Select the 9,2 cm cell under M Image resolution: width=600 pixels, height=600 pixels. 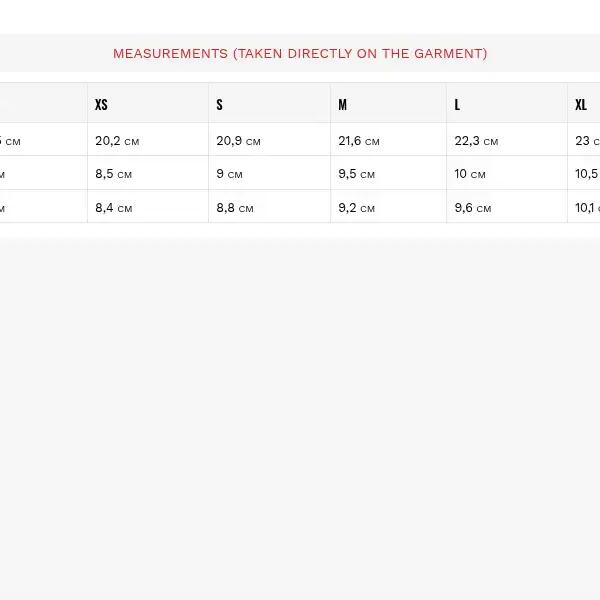click(356, 208)
